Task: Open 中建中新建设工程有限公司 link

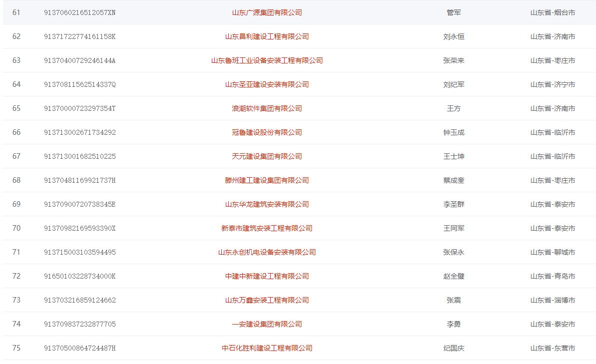Action: (x=267, y=276)
